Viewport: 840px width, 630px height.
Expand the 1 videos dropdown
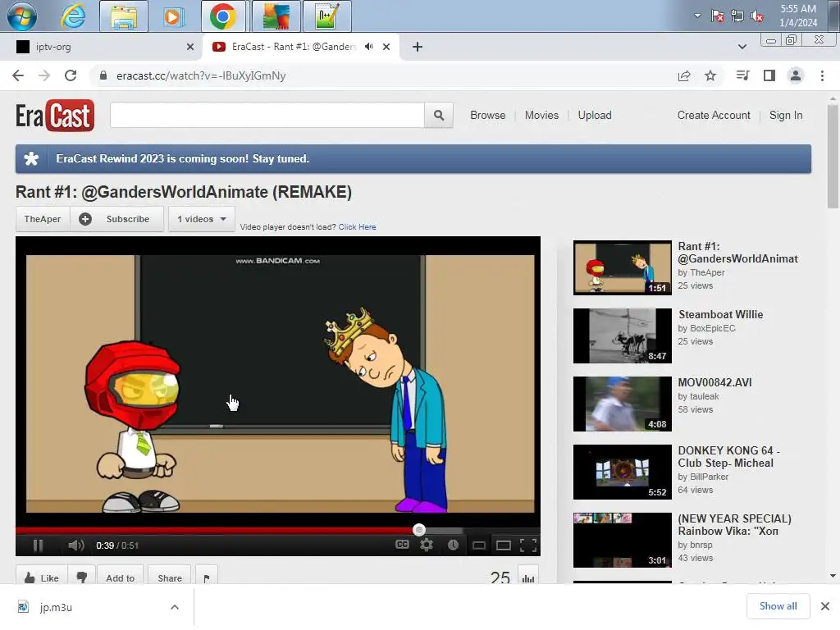pos(202,219)
